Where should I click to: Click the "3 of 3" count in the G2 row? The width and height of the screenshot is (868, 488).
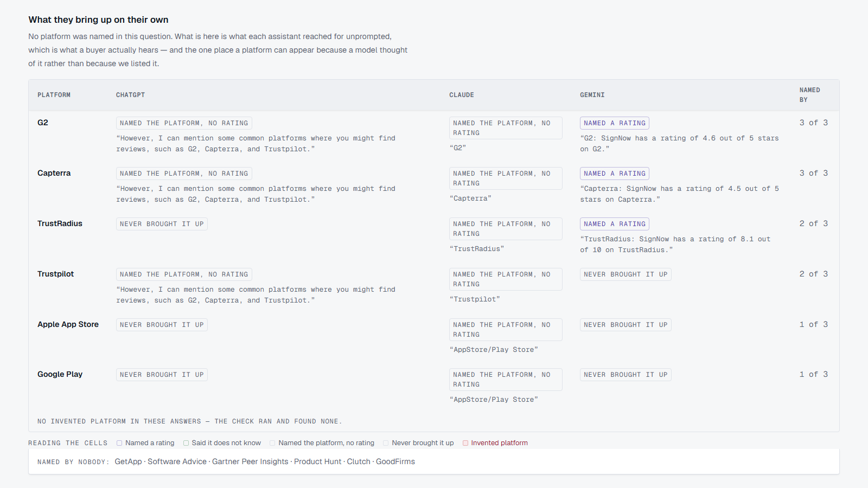point(814,123)
